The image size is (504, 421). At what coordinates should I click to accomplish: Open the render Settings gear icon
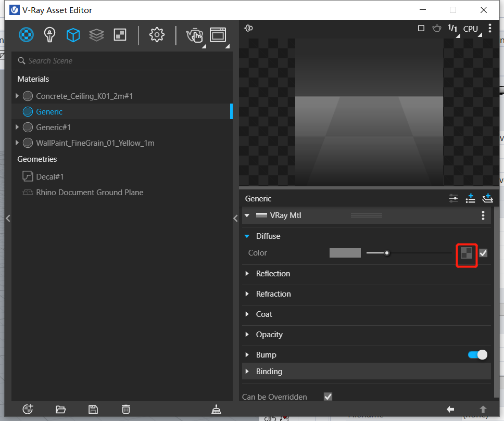[x=157, y=35]
